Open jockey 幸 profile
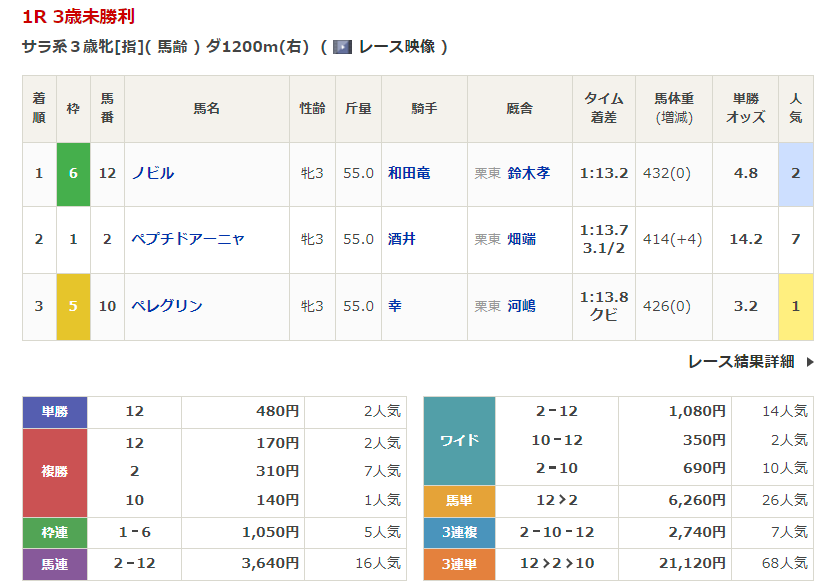 point(395,306)
